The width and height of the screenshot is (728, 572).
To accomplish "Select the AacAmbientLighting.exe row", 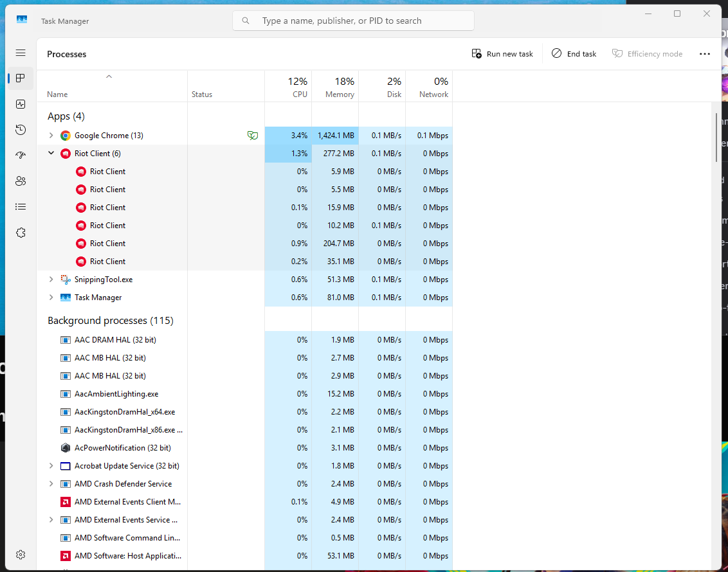I will coord(244,394).
